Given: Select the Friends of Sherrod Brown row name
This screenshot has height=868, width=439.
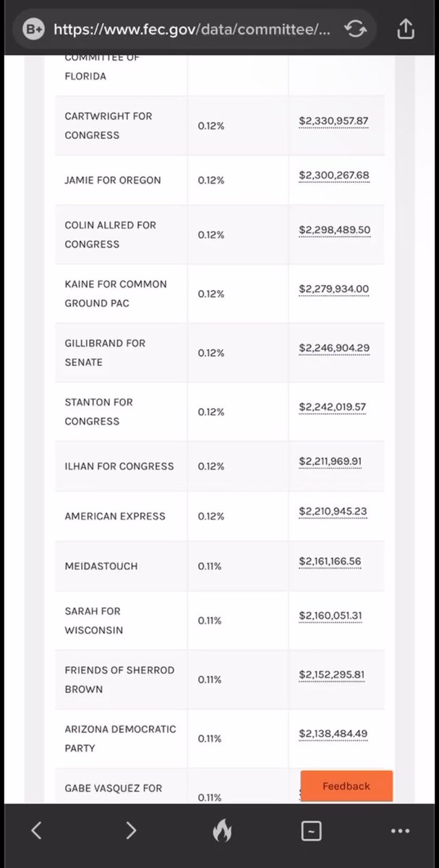Looking at the screenshot, I should [119, 679].
